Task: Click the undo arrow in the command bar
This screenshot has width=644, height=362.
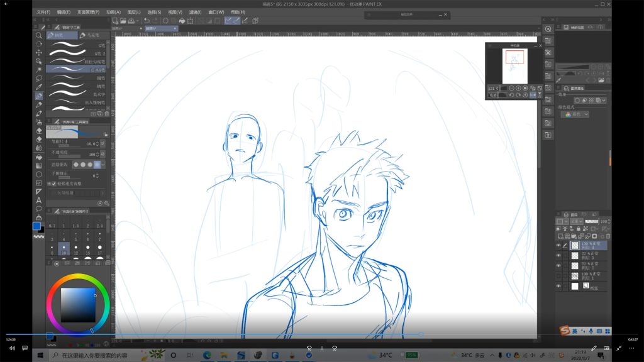Action: coord(147,21)
